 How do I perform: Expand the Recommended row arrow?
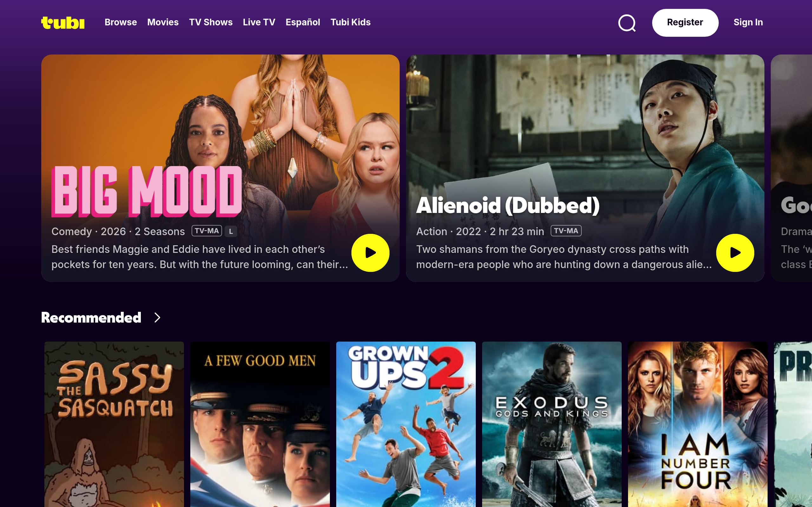157,318
